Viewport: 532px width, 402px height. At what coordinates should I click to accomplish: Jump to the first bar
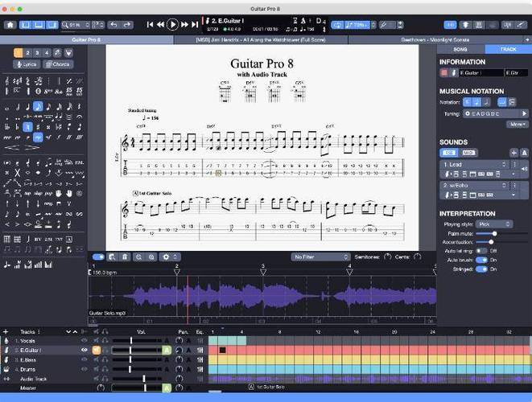[x=150, y=24]
